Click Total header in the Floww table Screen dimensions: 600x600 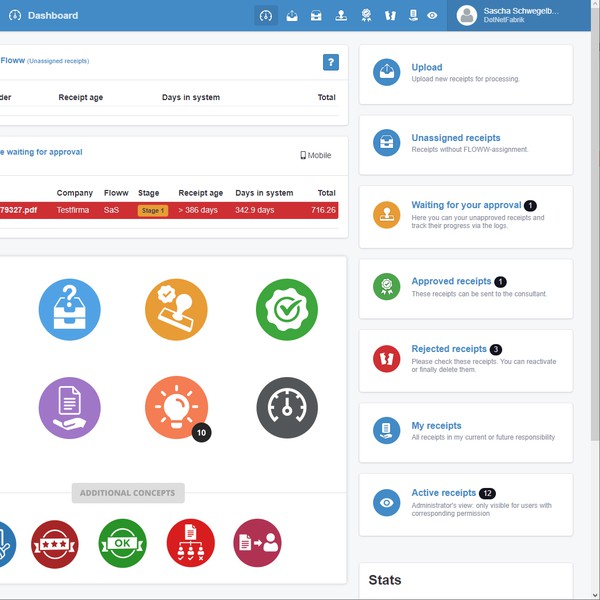[x=326, y=97]
